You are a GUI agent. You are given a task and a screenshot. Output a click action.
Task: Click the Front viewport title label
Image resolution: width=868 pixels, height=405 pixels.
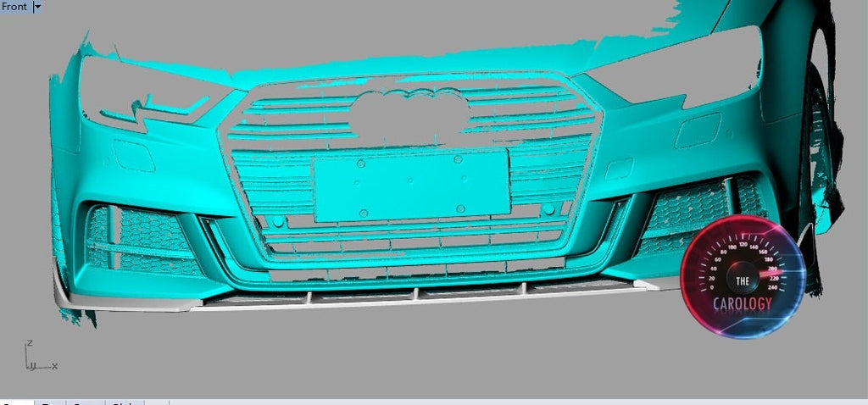click(14, 7)
